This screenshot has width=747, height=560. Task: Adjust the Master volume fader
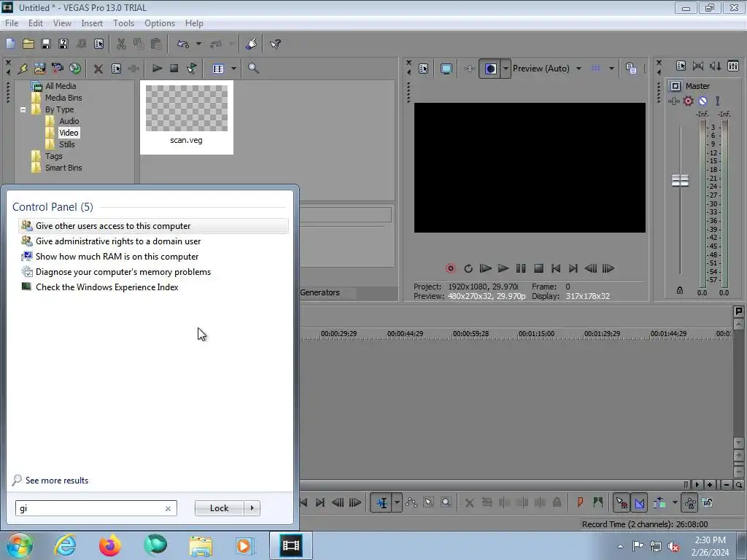680,181
